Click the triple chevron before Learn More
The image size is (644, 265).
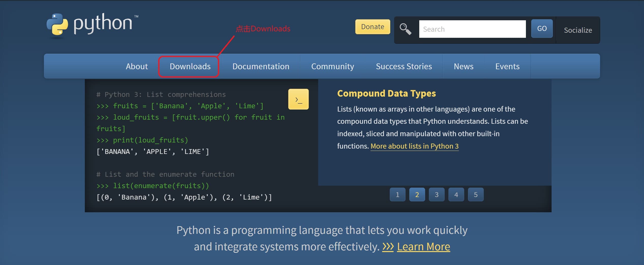(x=388, y=246)
